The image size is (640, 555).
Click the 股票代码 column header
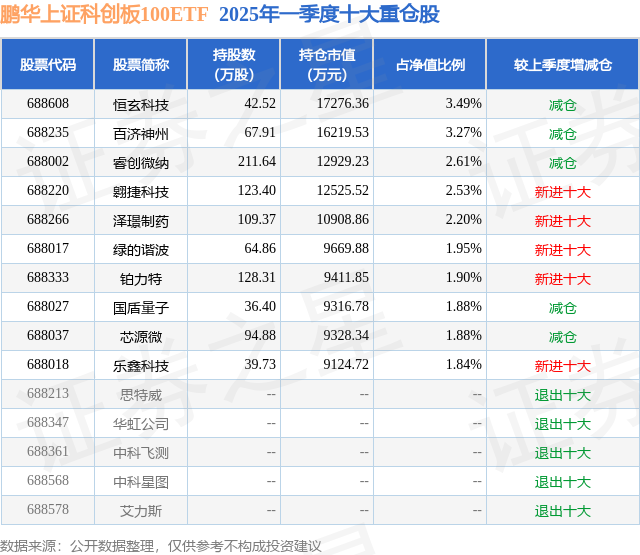pos(48,64)
